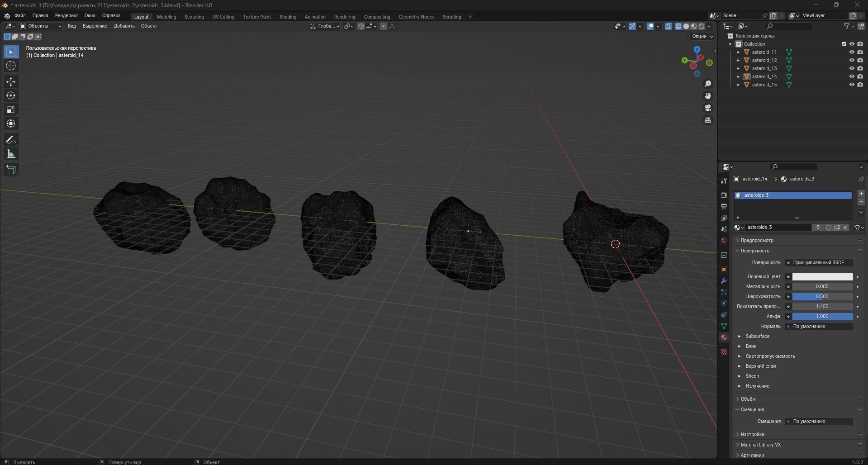Viewport: 868px width, 465px height.
Task: Switch to the Geometry Nodes workspace
Action: [x=416, y=17]
